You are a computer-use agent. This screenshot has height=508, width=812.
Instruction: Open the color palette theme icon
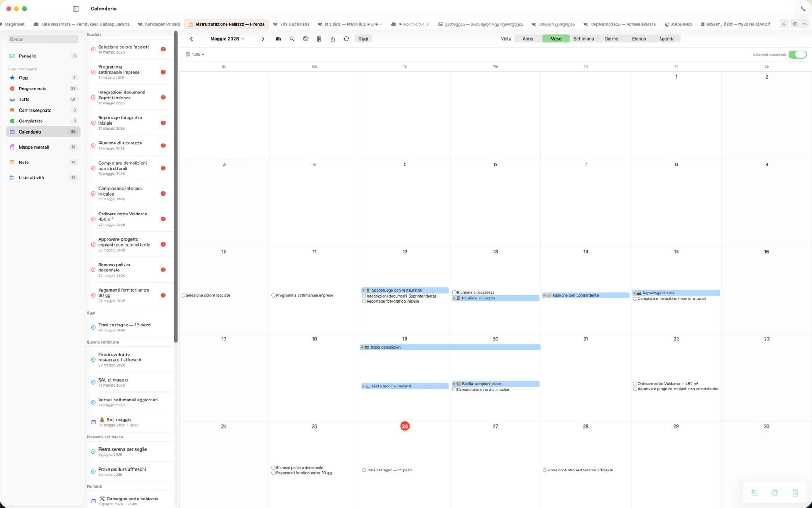305,39
